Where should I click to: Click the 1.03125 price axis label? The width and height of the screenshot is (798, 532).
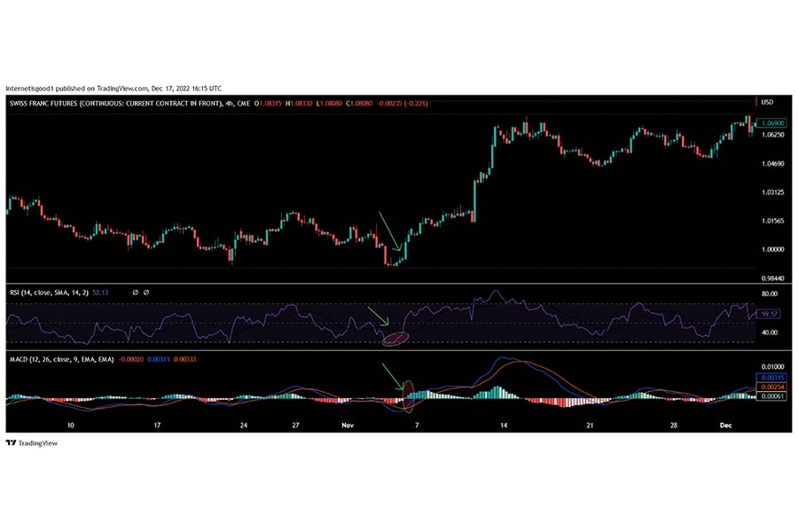(773, 192)
